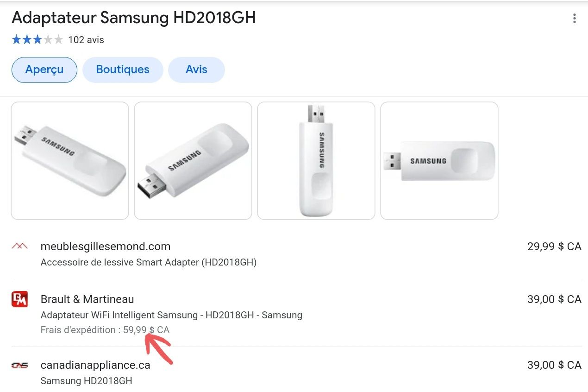Click the canadianappliance.ca store logo icon
Viewport: 588px width, 392px height.
[x=19, y=365]
